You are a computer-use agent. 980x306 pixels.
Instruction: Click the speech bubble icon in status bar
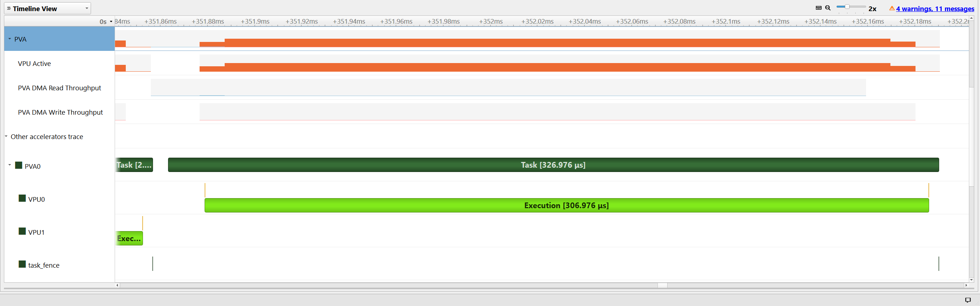968,300
